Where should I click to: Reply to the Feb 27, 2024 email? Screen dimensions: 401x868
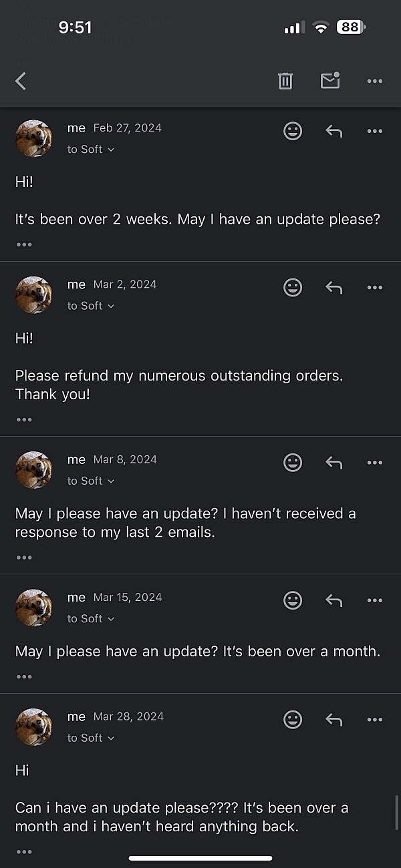333,132
